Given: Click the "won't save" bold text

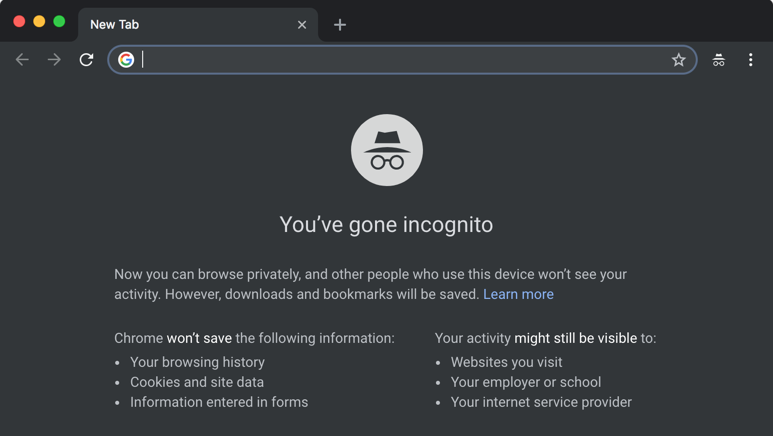Looking at the screenshot, I should pos(199,338).
